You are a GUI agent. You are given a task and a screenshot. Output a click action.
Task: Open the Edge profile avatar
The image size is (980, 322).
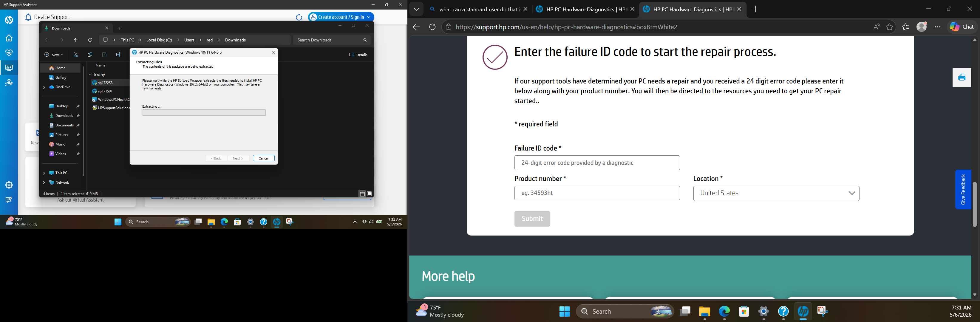click(922, 27)
